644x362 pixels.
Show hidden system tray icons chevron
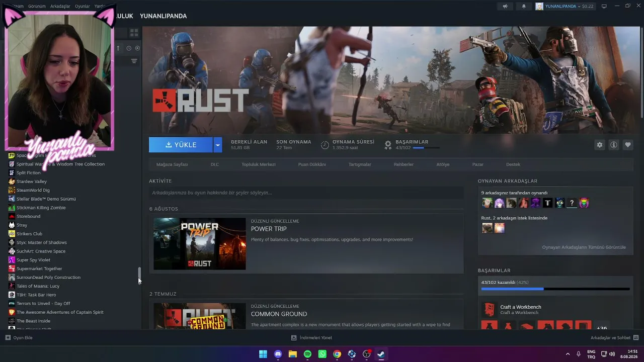point(568,354)
